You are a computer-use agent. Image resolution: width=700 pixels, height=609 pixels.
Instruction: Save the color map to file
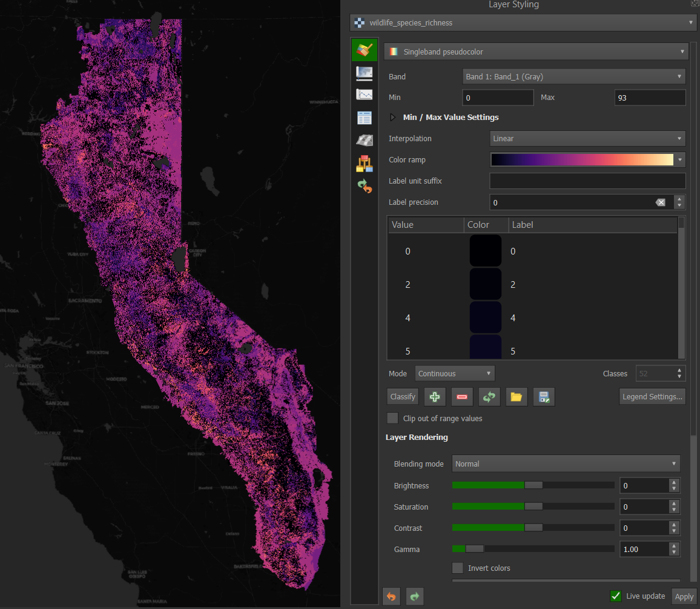tap(543, 396)
